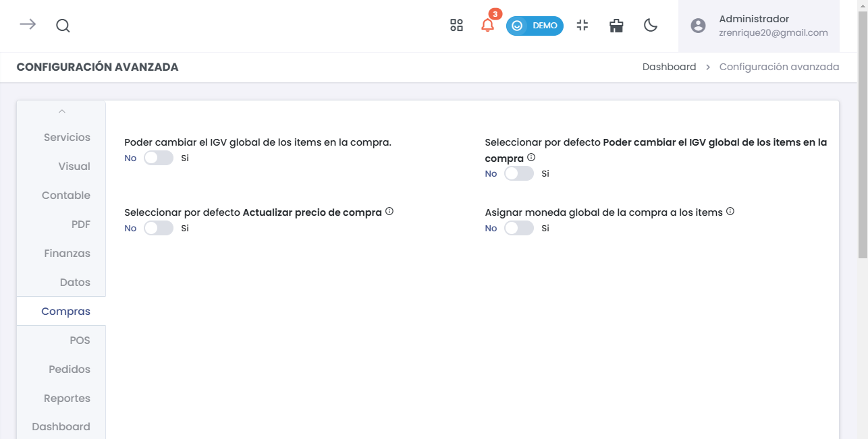This screenshot has width=868, height=439.
Task: Enable Poder cambiar el IGV global toggle
Action: [x=159, y=158]
